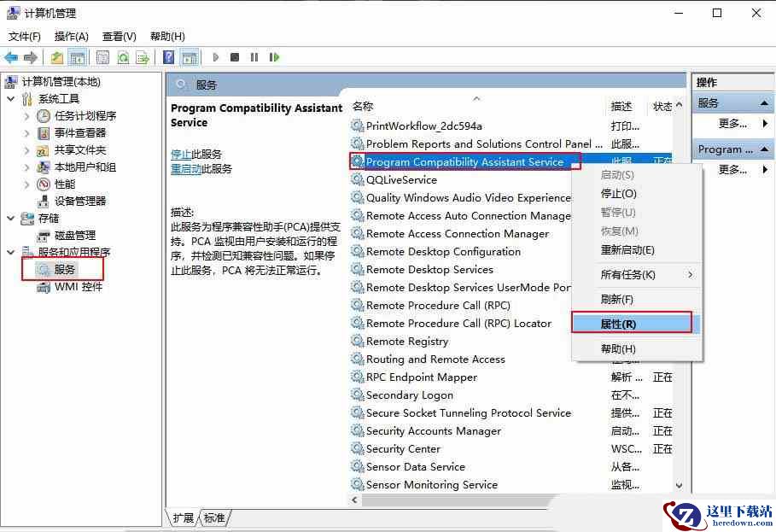The width and height of the screenshot is (776, 532).
Task: Switch to the 标准 tab
Action: click(x=214, y=517)
